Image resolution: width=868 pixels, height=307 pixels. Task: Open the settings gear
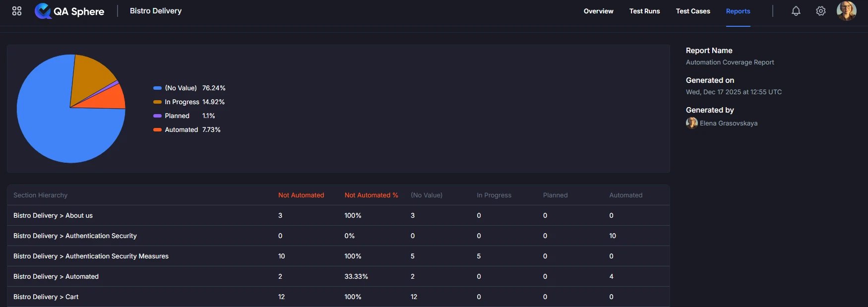click(821, 11)
